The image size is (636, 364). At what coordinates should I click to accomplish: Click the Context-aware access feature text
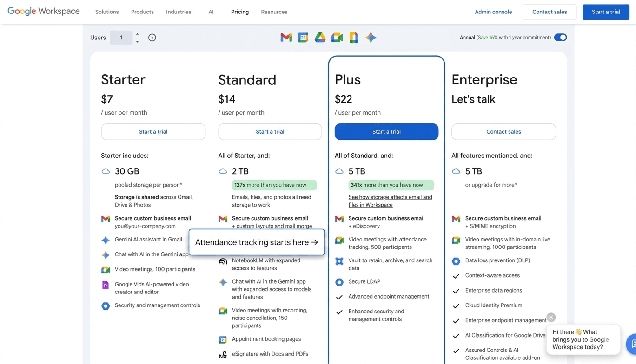(x=492, y=276)
